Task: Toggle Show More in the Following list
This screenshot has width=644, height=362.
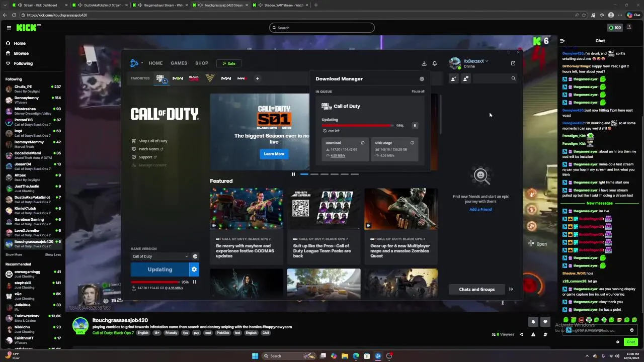Action: point(14,254)
